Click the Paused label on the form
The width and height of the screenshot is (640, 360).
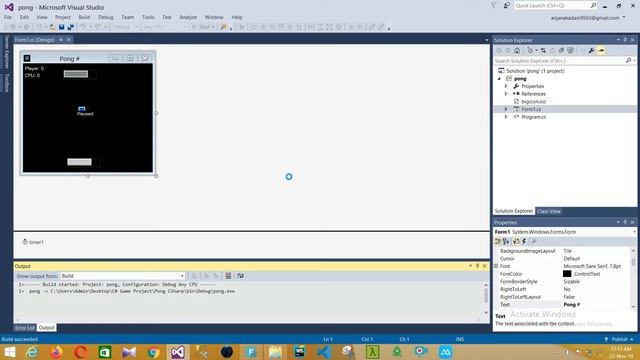click(x=85, y=114)
